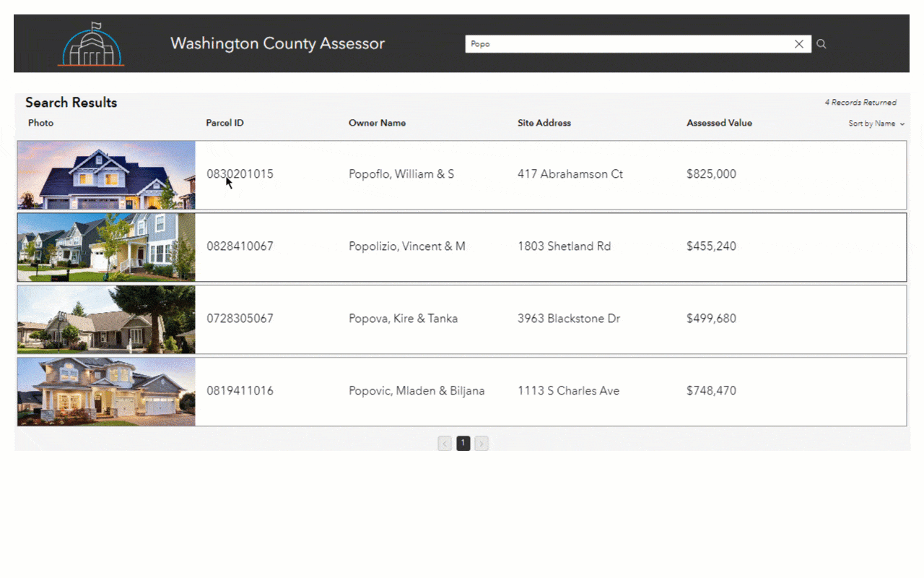Clear the search text using the X icon
This screenshot has width=924, height=578.
[799, 43]
